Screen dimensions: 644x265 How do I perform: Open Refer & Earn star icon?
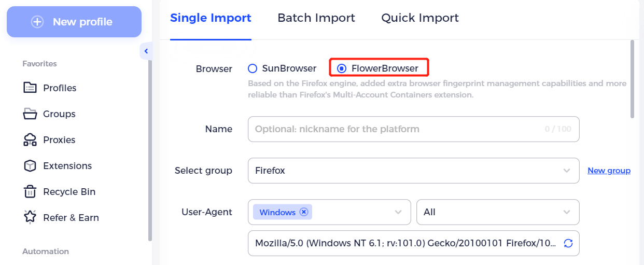pos(30,217)
